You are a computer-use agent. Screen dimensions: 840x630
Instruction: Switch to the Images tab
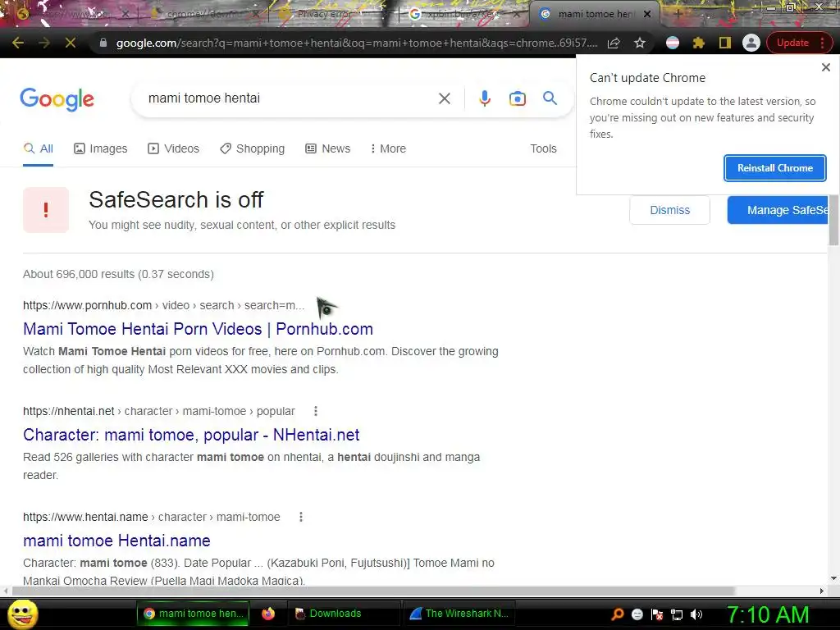(101, 149)
